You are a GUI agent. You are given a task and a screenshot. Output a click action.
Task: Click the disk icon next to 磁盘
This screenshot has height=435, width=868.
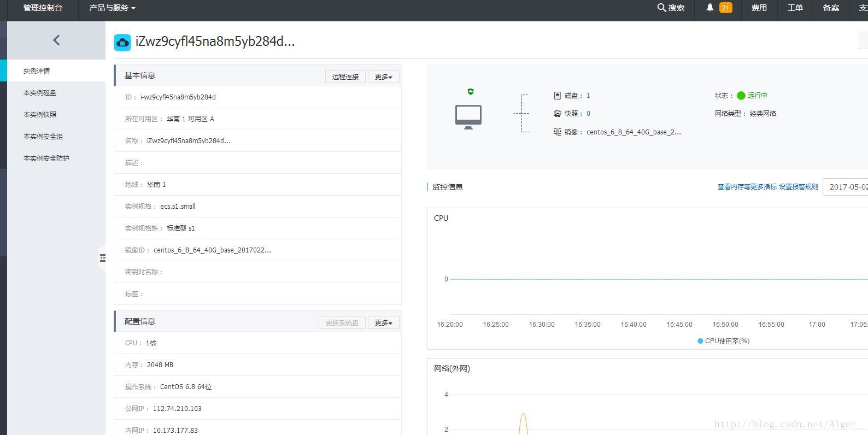click(558, 96)
